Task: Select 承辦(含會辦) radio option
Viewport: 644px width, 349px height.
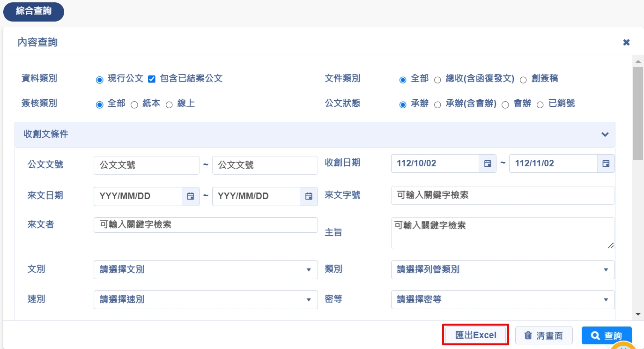Action: [x=437, y=105]
